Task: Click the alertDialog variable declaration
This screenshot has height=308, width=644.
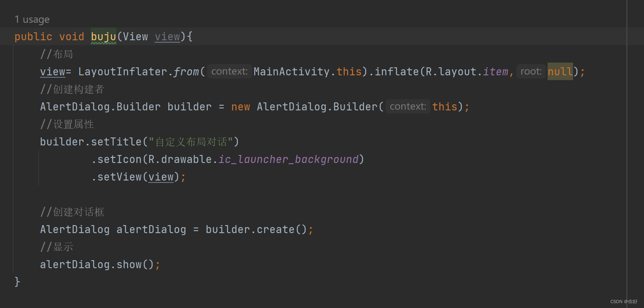Action: coord(151,230)
